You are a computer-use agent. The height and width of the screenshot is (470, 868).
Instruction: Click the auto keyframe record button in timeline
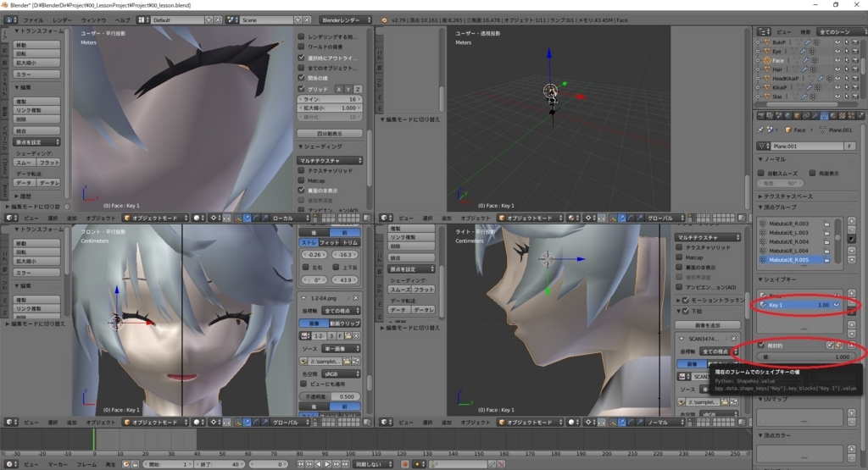pos(404,464)
